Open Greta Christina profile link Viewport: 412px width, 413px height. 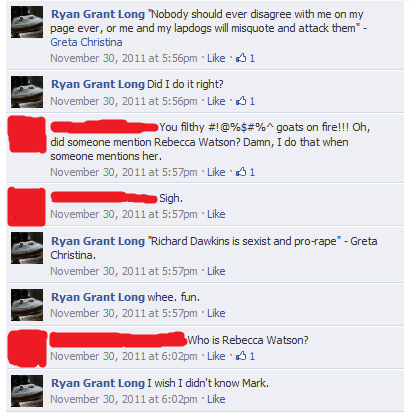click(86, 42)
